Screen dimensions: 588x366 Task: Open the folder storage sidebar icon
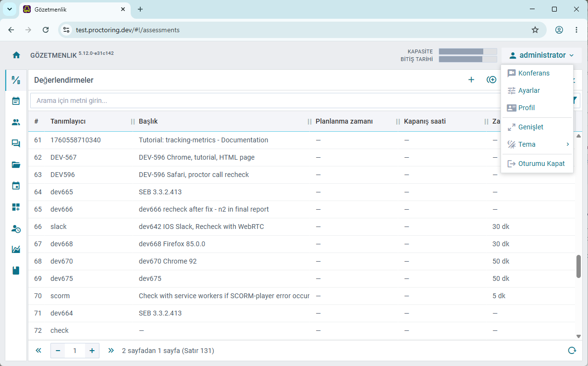16,164
